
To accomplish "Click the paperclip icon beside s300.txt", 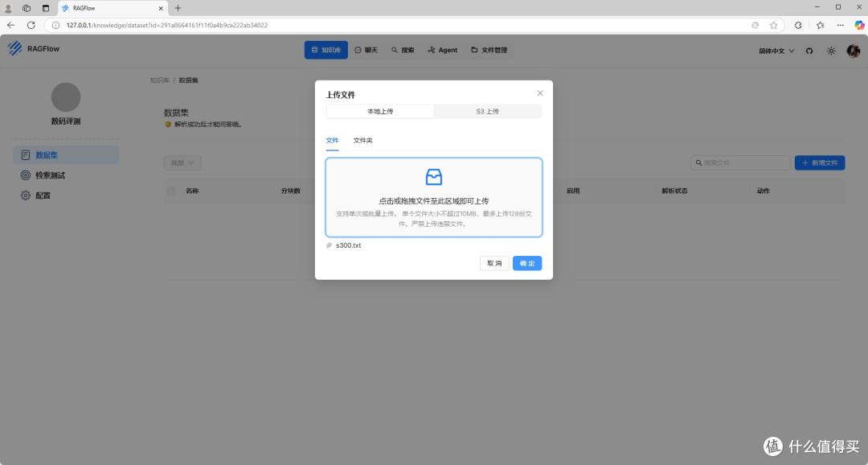I will (330, 245).
